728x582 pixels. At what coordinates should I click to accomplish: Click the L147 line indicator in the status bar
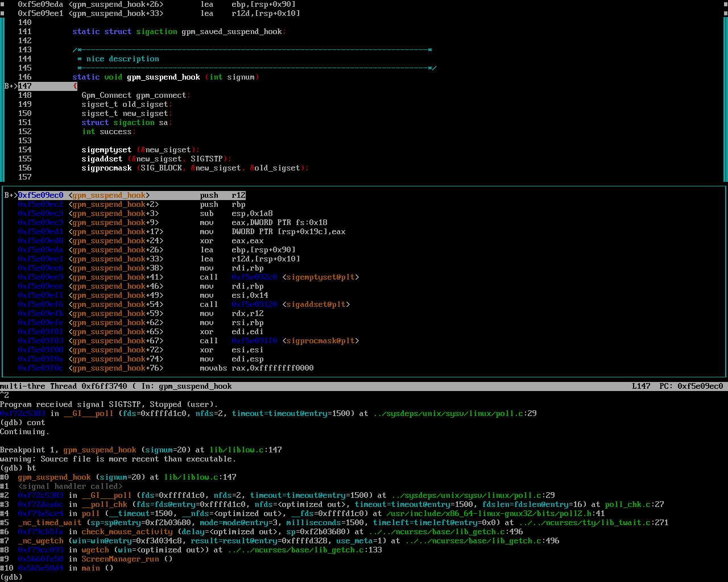coord(641,386)
